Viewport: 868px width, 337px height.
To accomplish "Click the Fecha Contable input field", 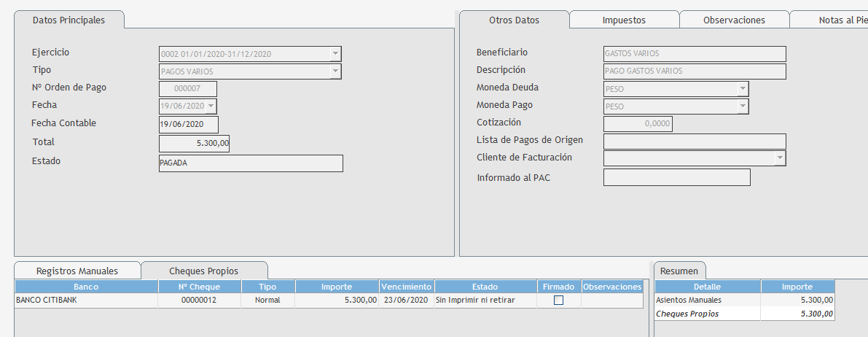I will coord(188,125).
